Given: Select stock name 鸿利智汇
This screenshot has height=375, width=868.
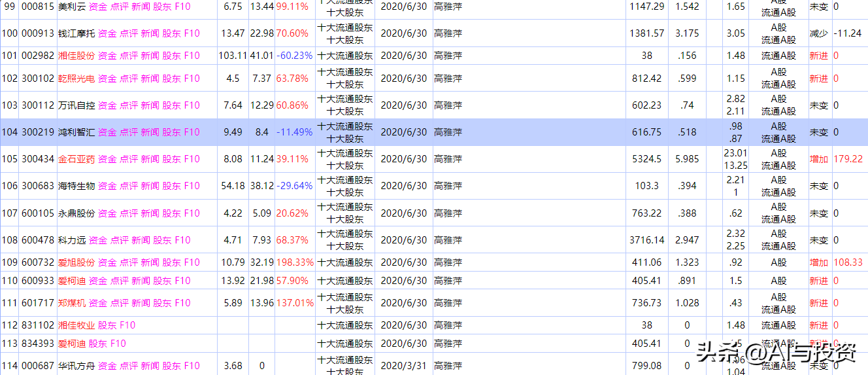Looking at the screenshot, I should click(x=76, y=132).
